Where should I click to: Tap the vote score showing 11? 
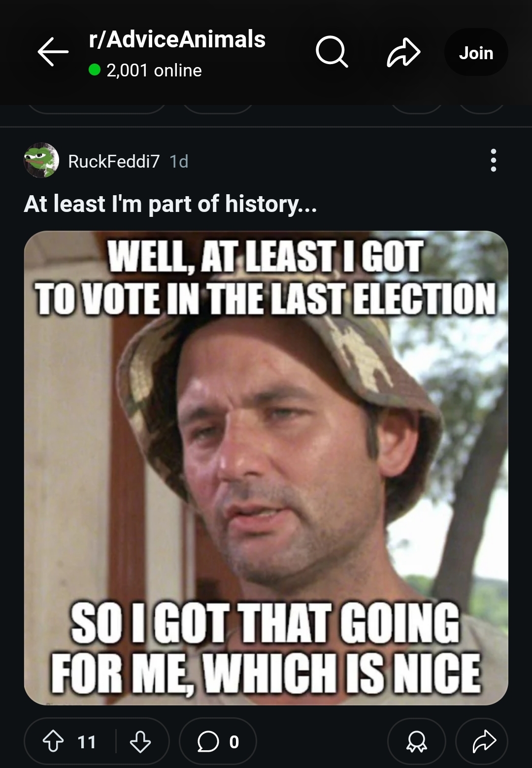click(87, 742)
